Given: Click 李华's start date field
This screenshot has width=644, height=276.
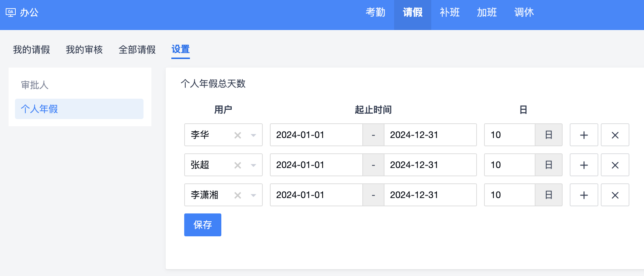Looking at the screenshot, I should 316,135.
